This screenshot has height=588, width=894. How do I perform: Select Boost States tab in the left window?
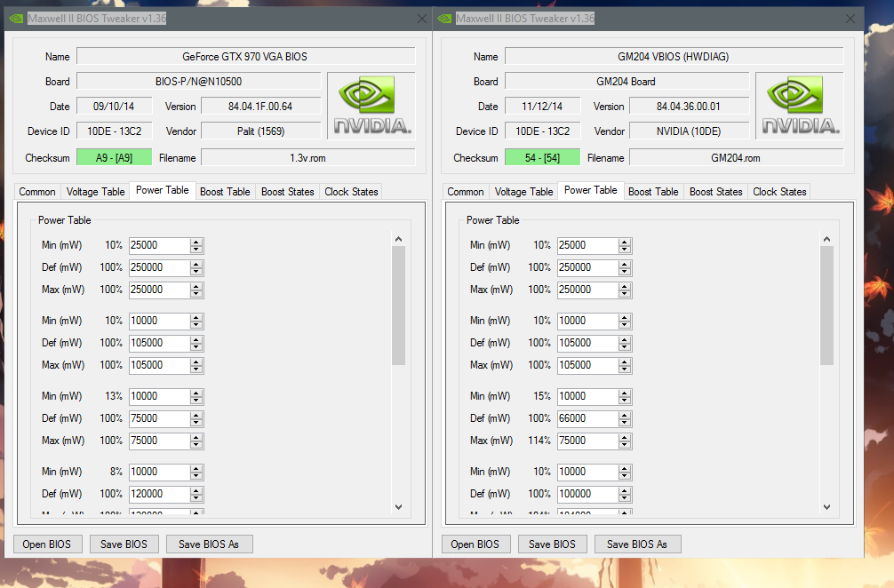tap(287, 192)
